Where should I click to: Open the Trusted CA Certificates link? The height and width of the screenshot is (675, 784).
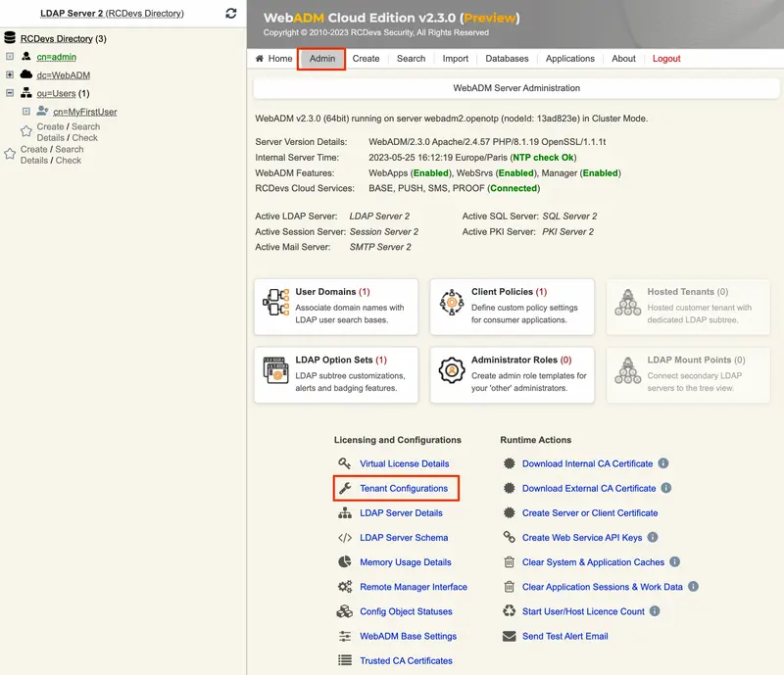[x=406, y=660]
